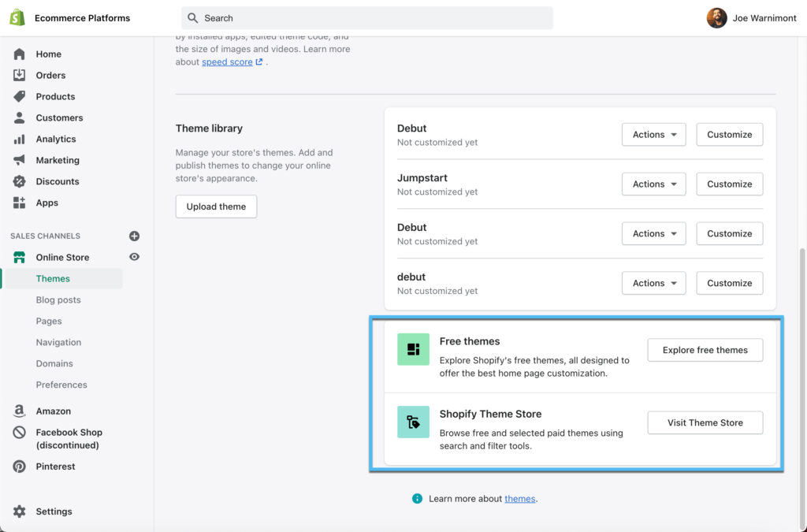Screen dimensions: 807x532
Task: Add a sales channel with the plus icon
Action: 134,236
